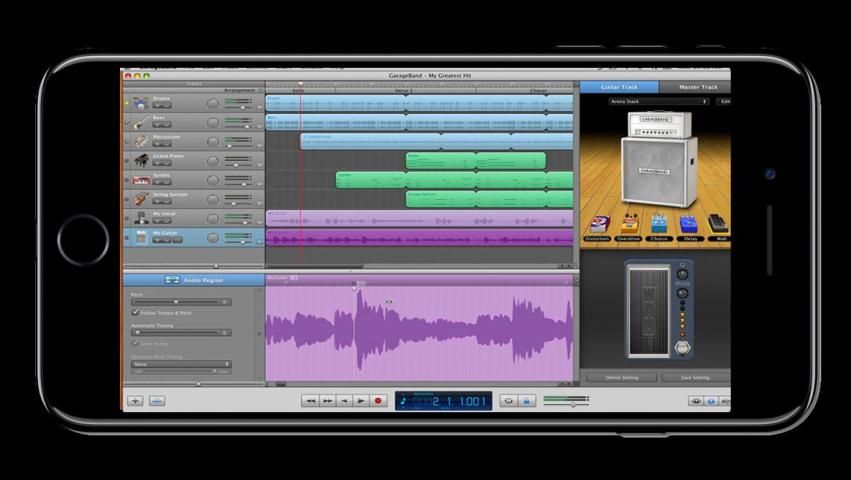Select the Overdrive stompbox pedal
Screen dimensions: 851x480
(628, 226)
